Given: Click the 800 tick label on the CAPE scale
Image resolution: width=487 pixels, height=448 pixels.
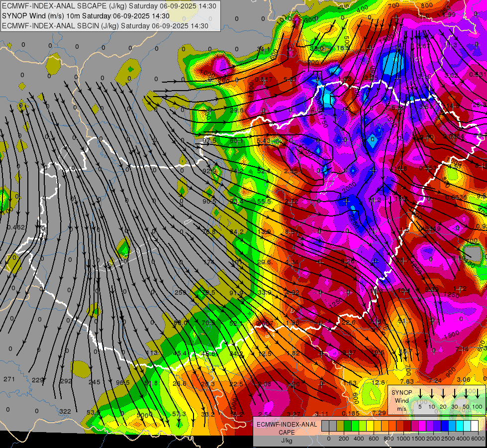Looking at the screenshot, I should (389, 439).
